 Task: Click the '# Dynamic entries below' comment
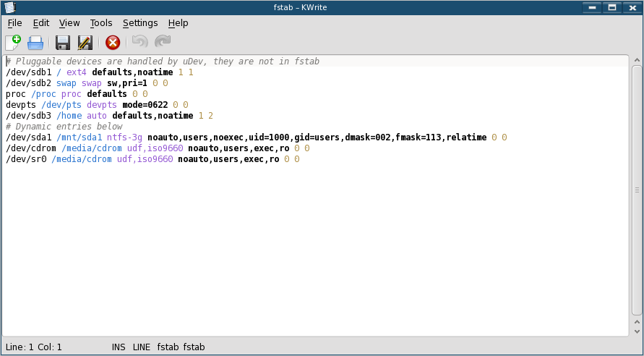64,126
